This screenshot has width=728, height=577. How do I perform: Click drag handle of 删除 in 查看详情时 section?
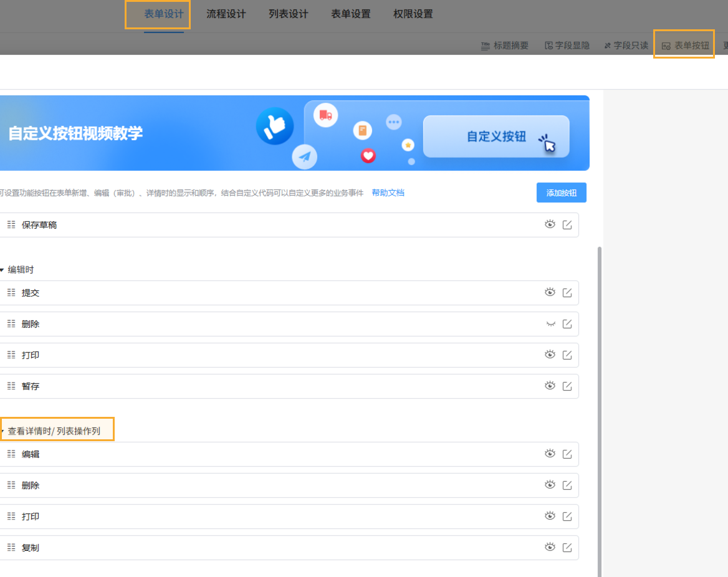point(11,485)
